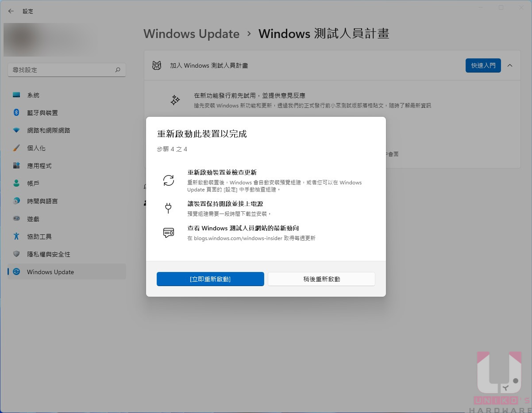
Task: Open 系統 settings category
Action: (x=67, y=95)
